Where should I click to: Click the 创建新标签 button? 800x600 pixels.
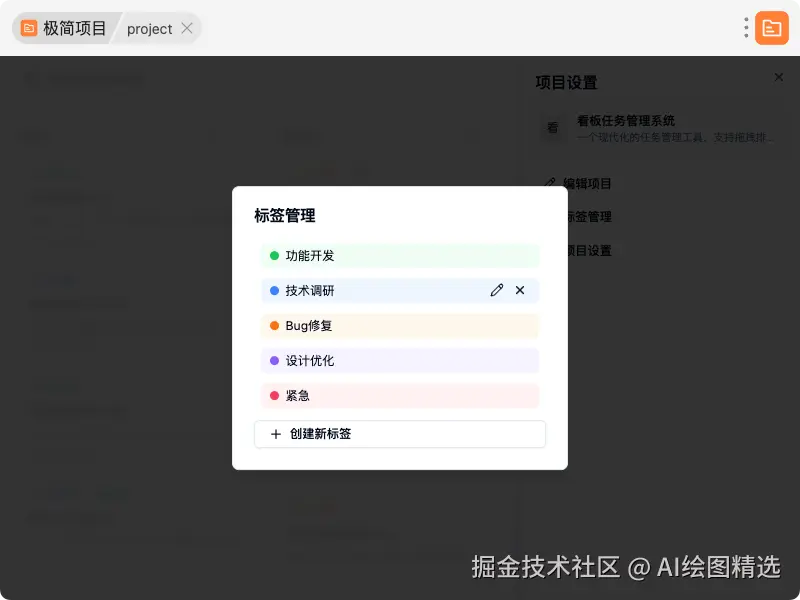pyautogui.click(x=399, y=434)
